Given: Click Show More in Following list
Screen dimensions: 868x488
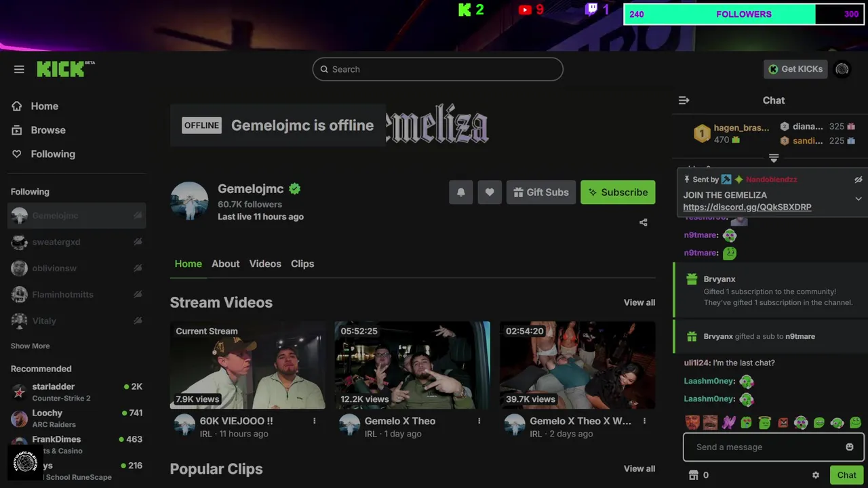Looking at the screenshot, I should tap(31, 346).
